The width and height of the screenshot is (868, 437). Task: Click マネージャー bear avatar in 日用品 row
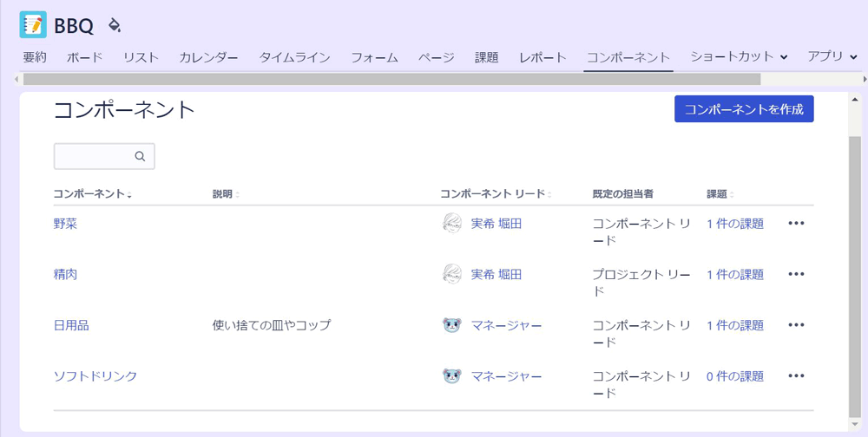pyautogui.click(x=452, y=325)
